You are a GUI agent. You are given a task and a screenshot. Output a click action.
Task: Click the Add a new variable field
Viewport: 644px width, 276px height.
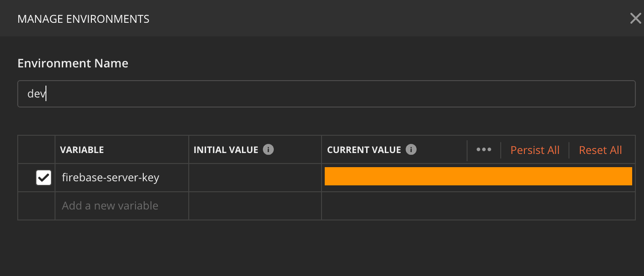(x=122, y=206)
